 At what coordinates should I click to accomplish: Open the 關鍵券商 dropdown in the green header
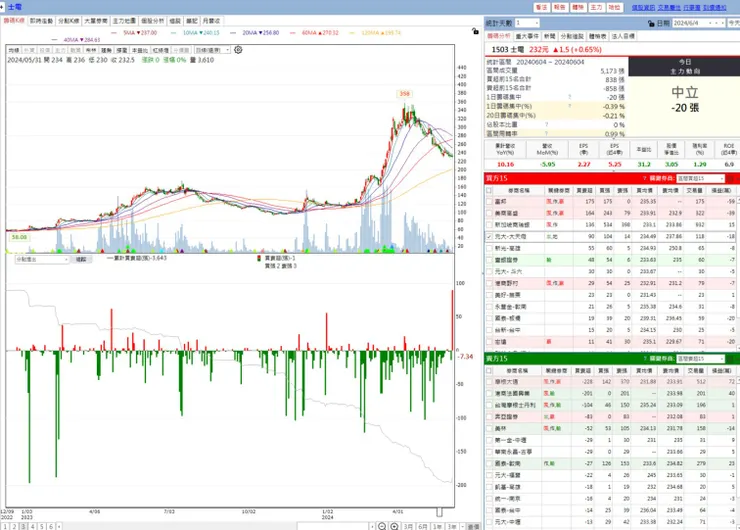(700, 359)
